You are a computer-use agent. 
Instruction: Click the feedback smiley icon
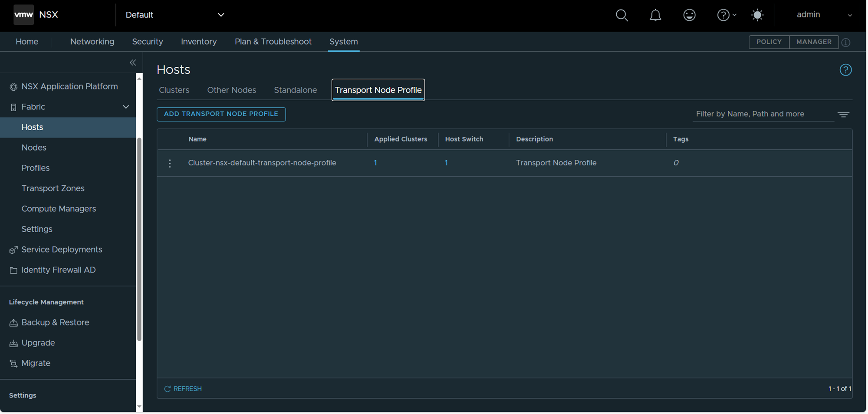click(x=689, y=15)
